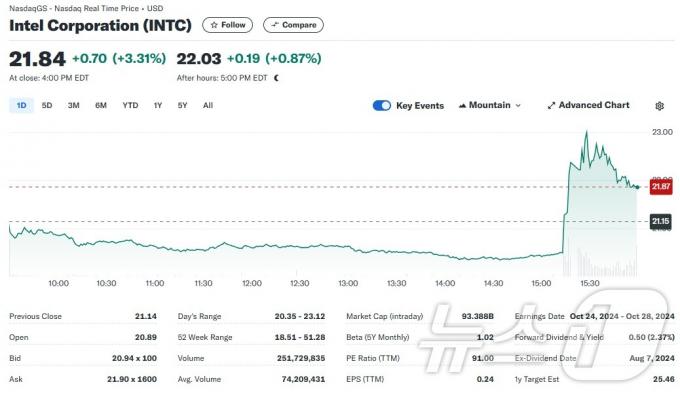Click the Earnings Date label
The width and height of the screenshot is (680, 393).
pos(539,316)
